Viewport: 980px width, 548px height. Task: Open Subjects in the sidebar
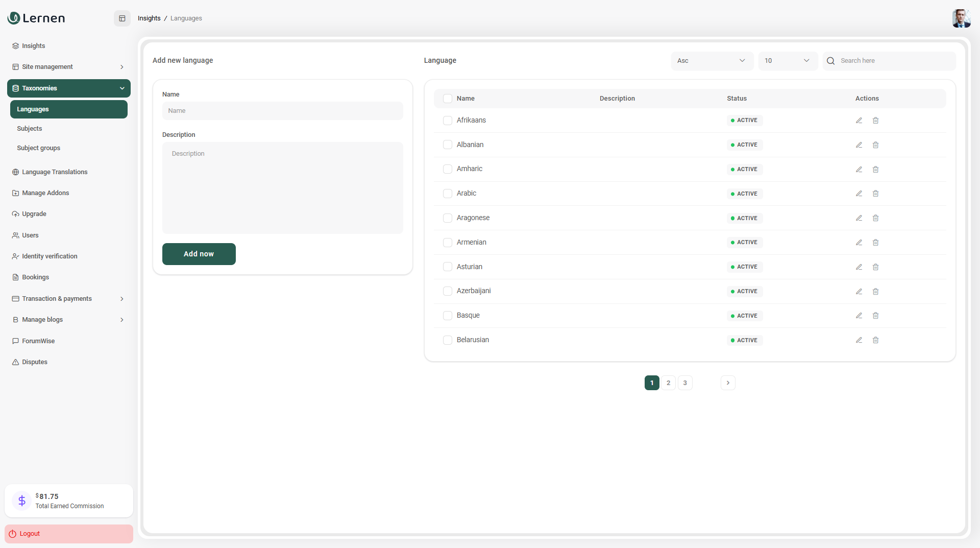(30, 129)
